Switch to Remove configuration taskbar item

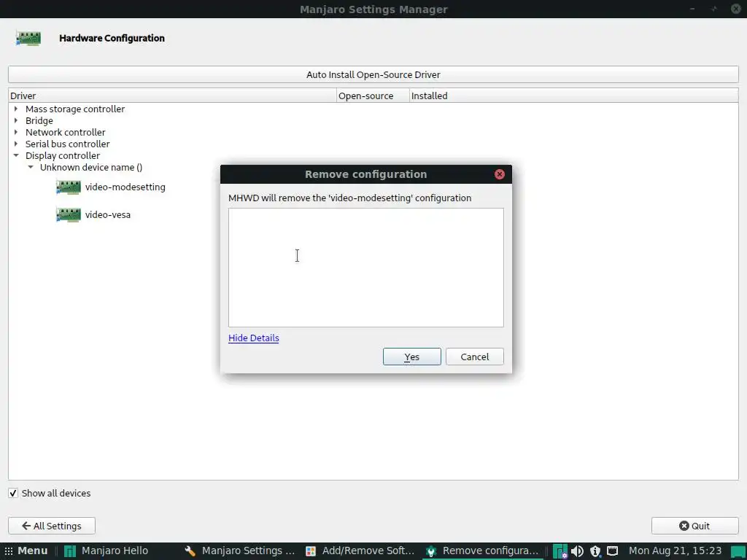pyautogui.click(x=482, y=551)
